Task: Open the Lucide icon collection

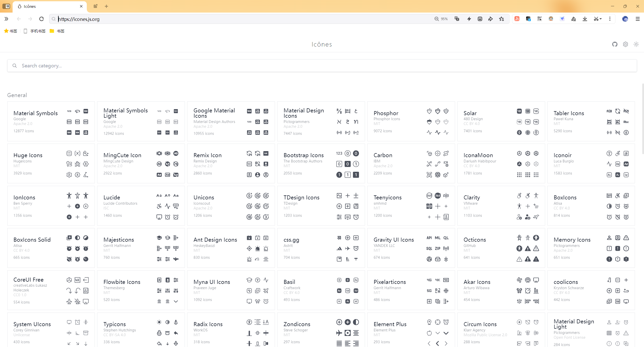Action: coord(141,206)
